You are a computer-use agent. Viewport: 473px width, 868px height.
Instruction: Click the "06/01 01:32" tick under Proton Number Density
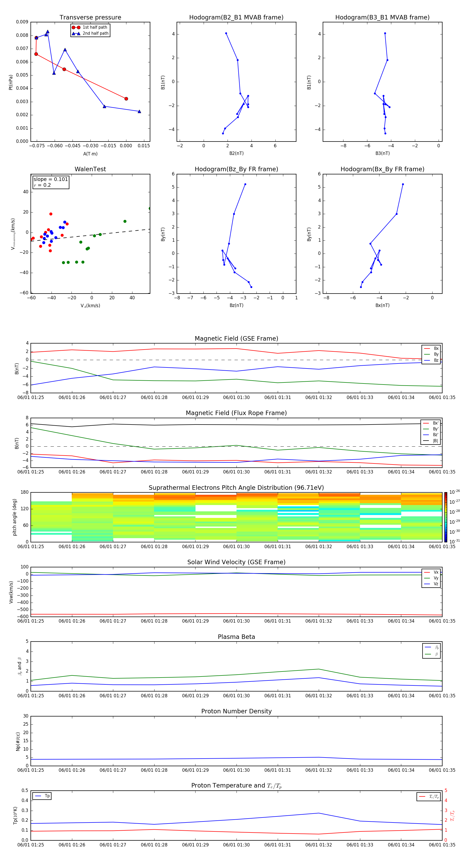pyautogui.click(x=318, y=770)
